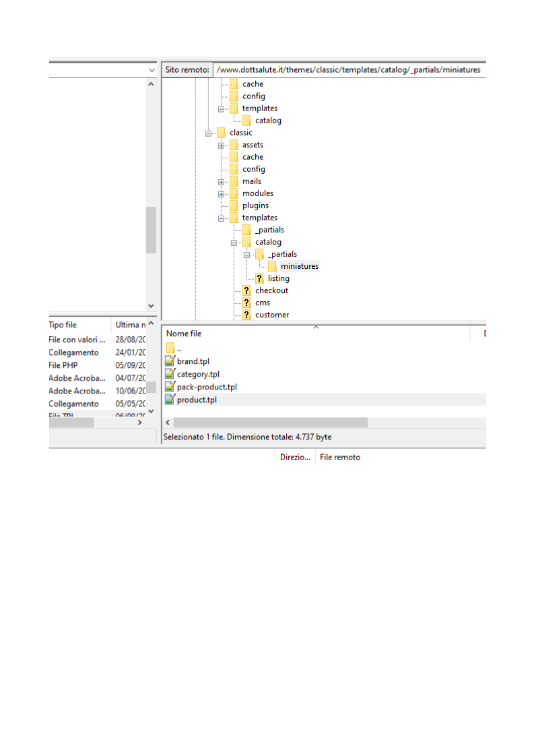Click the local tree scroll-up arrow
The height and width of the screenshot is (756, 534).
point(151,84)
